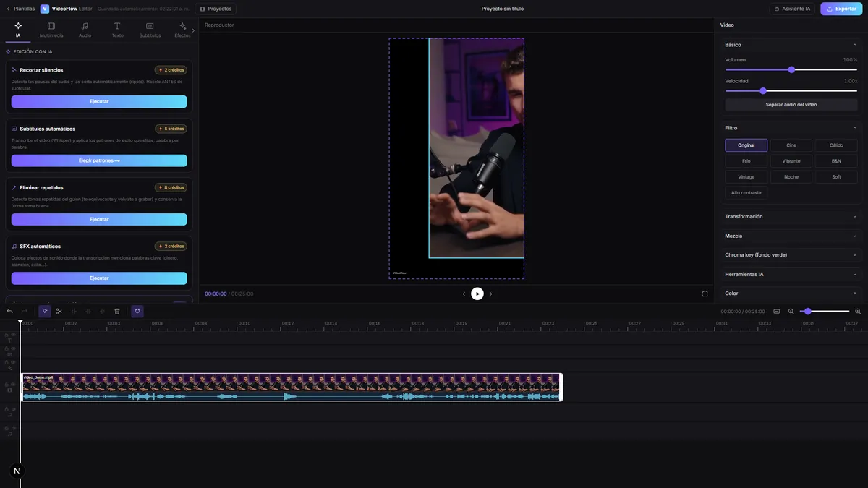Run Eliminar repetidos with Ejecutar
The height and width of the screenshot is (488, 868).
[x=99, y=219]
